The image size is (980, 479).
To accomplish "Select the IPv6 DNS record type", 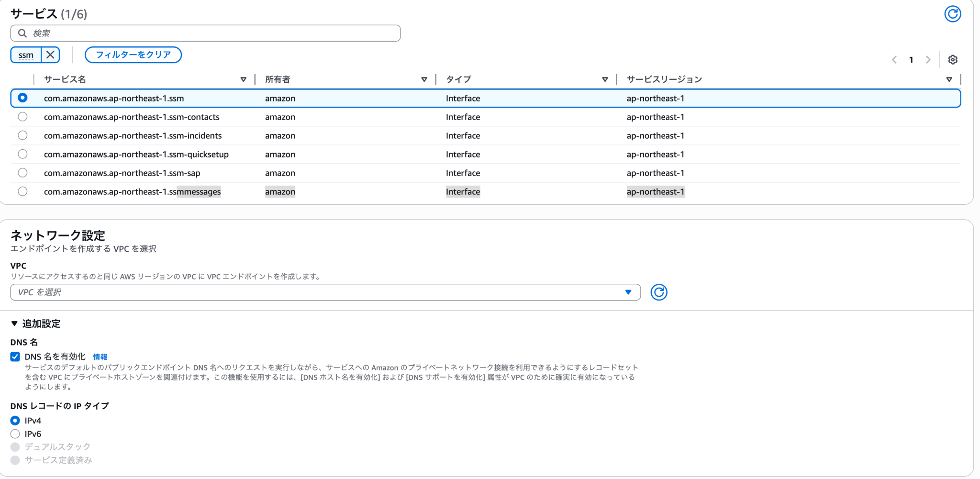I will coord(15,434).
